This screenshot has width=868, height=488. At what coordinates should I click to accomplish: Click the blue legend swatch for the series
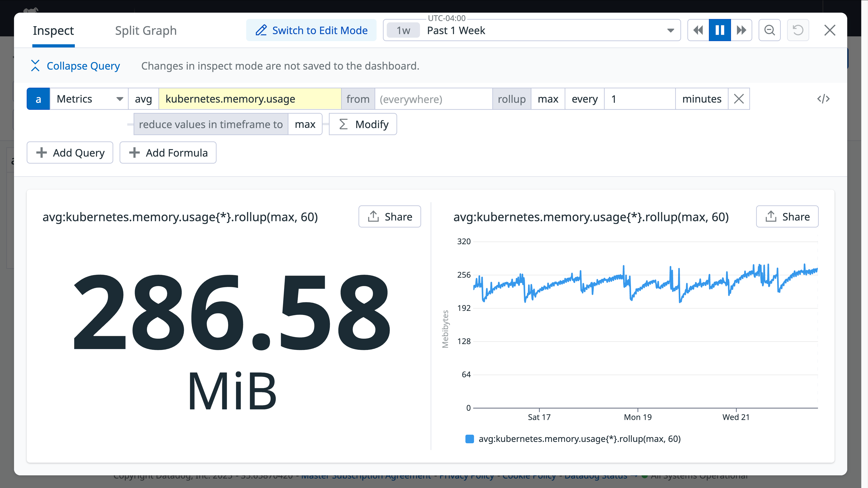tap(469, 439)
